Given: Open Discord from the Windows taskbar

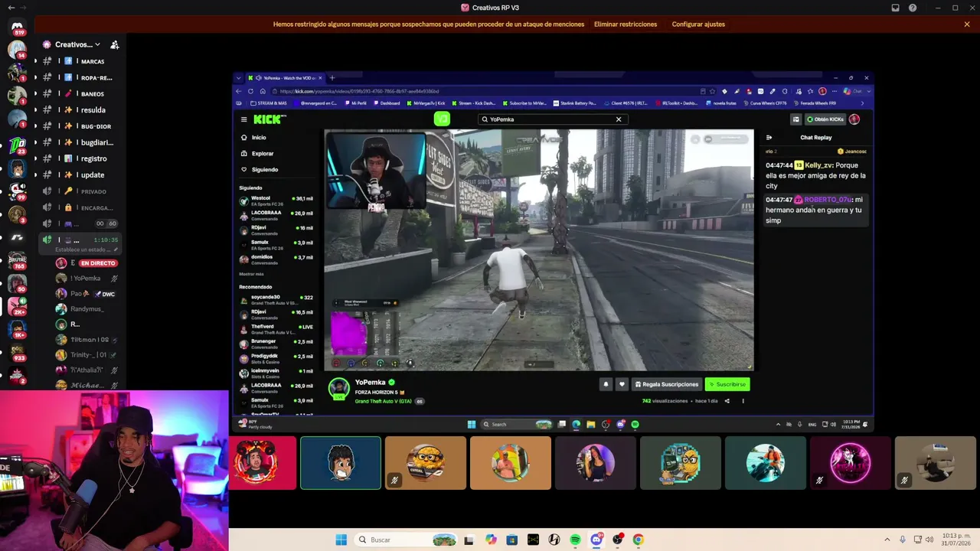Looking at the screenshot, I should (x=596, y=540).
